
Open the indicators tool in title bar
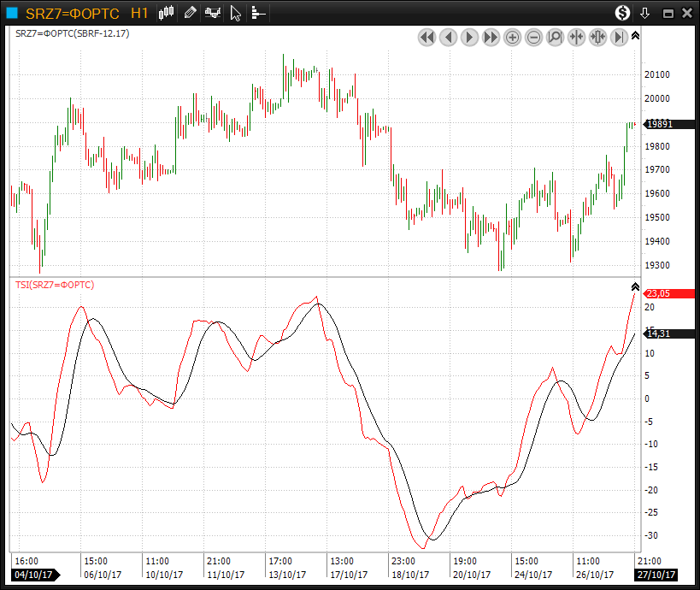(x=213, y=13)
